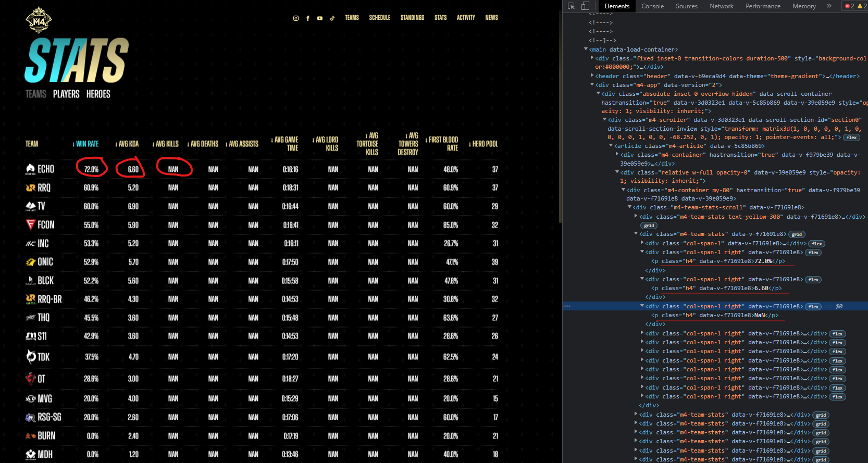Collapse col-span-1 node containing 6.60
The width and height of the screenshot is (868, 463).
point(642,279)
